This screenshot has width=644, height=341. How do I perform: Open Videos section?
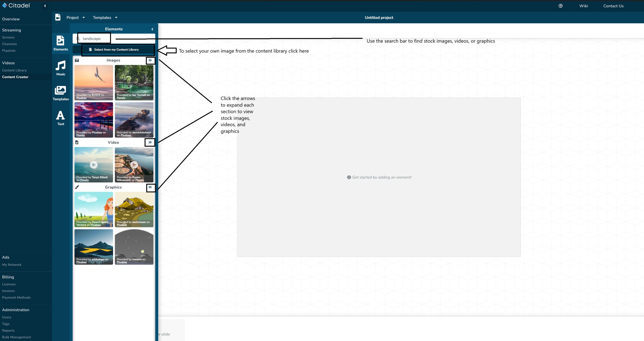(8, 63)
